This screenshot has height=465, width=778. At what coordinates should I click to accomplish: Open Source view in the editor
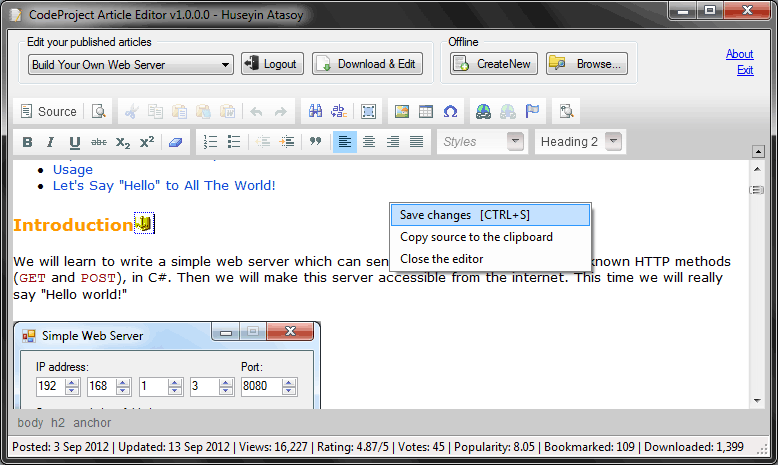point(48,111)
